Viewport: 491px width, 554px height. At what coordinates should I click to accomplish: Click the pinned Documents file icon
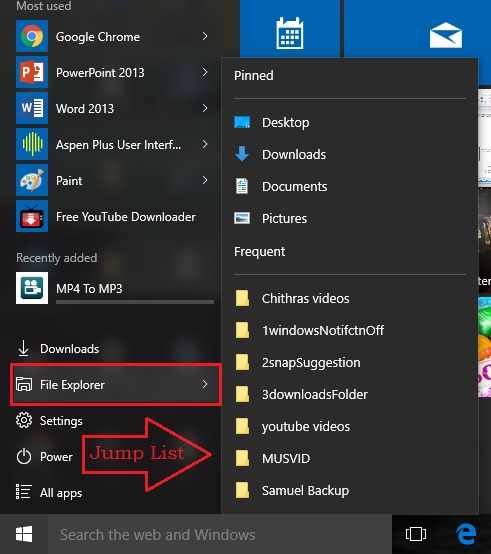click(x=242, y=186)
